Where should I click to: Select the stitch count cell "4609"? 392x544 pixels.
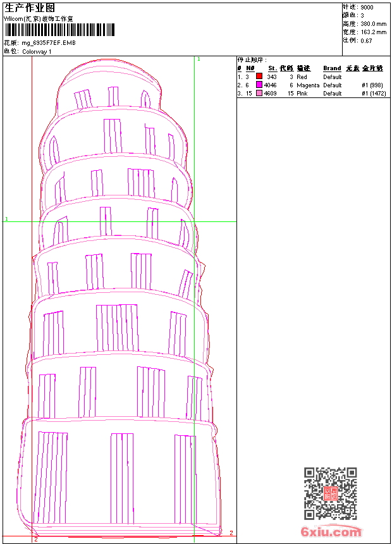coord(270,94)
